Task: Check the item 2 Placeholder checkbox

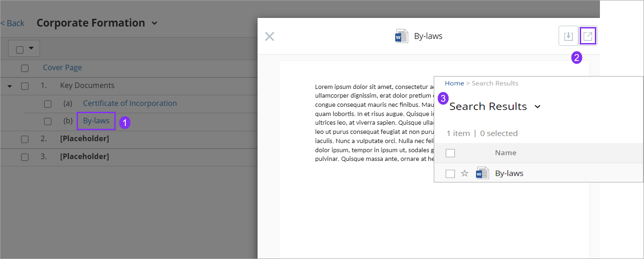Action: 25,139
